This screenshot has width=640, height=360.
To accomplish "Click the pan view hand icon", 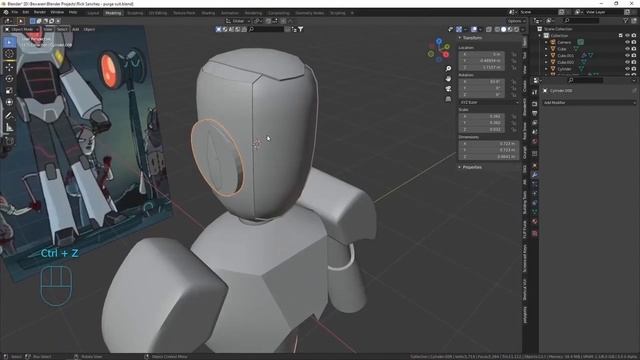I will (x=448, y=78).
